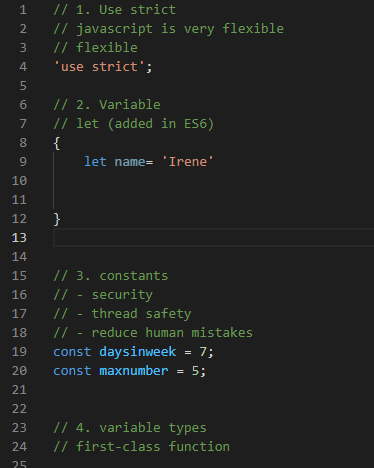374x468 pixels.
Task: Click the variable 'name' on line 9
Action: [130, 162]
